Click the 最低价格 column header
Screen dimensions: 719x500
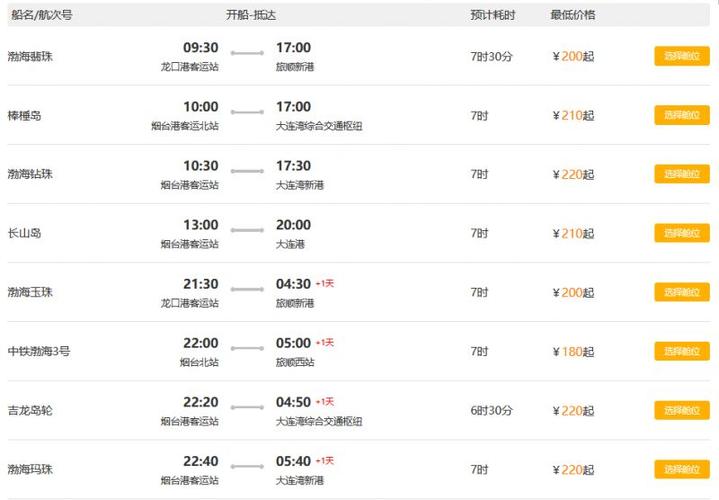pos(572,15)
